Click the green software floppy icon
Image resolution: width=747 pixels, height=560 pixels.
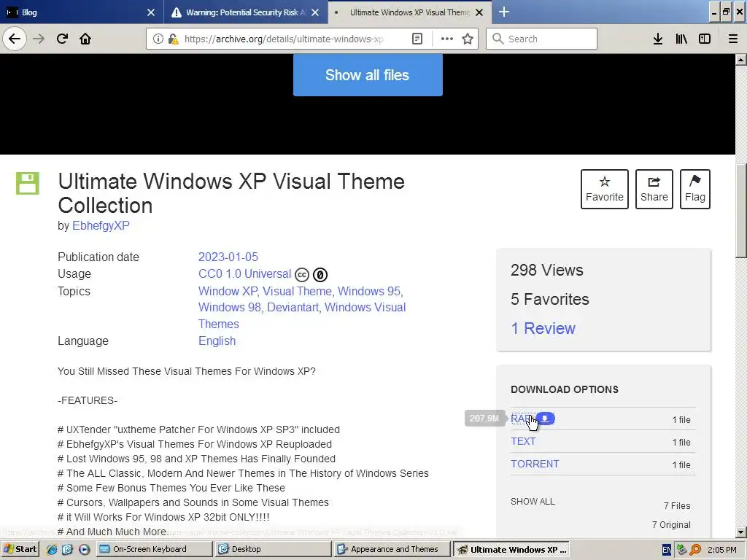click(x=28, y=183)
